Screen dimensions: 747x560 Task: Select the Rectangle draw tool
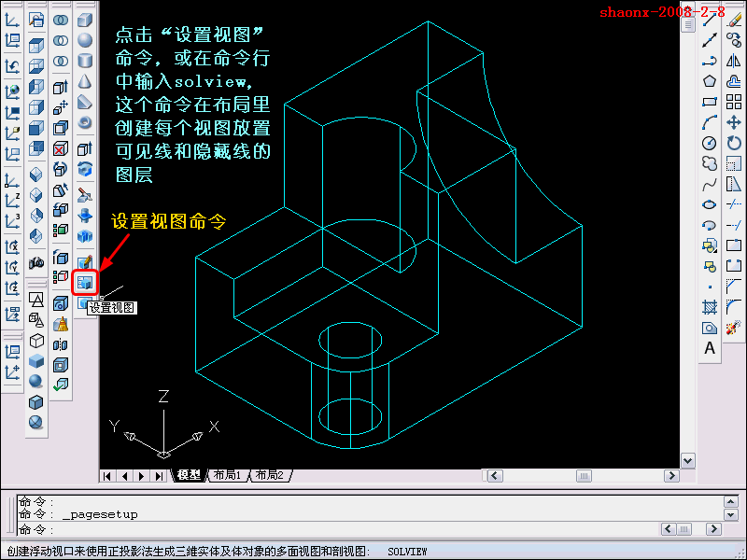pos(710,102)
